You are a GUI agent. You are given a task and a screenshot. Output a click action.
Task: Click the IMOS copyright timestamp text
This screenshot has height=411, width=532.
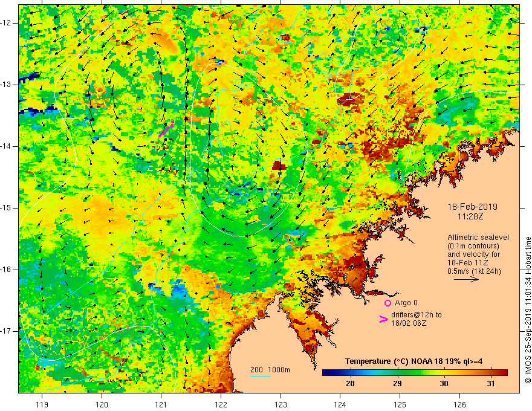click(x=528, y=310)
